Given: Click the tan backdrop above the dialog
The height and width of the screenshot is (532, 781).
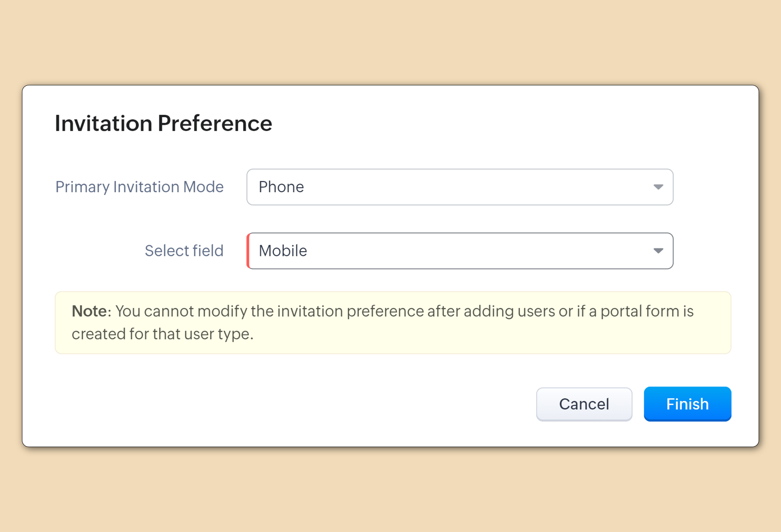Looking at the screenshot, I should pos(390,41).
